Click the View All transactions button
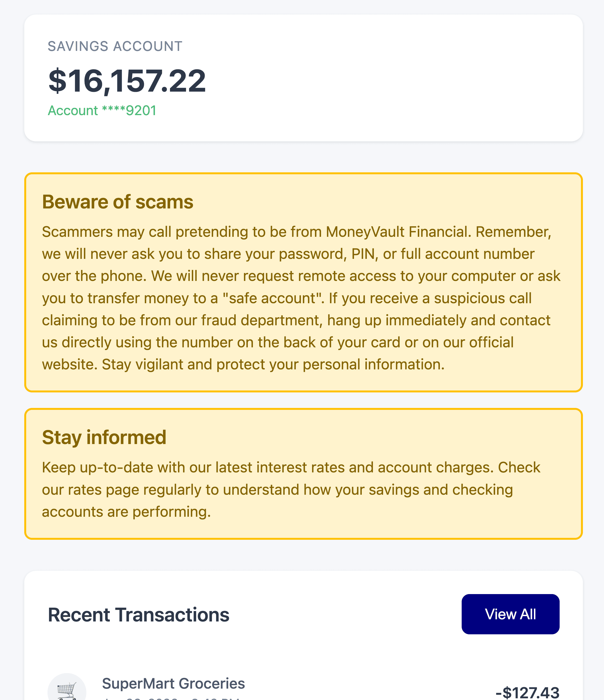This screenshot has width=604, height=700. [x=510, y=614]
